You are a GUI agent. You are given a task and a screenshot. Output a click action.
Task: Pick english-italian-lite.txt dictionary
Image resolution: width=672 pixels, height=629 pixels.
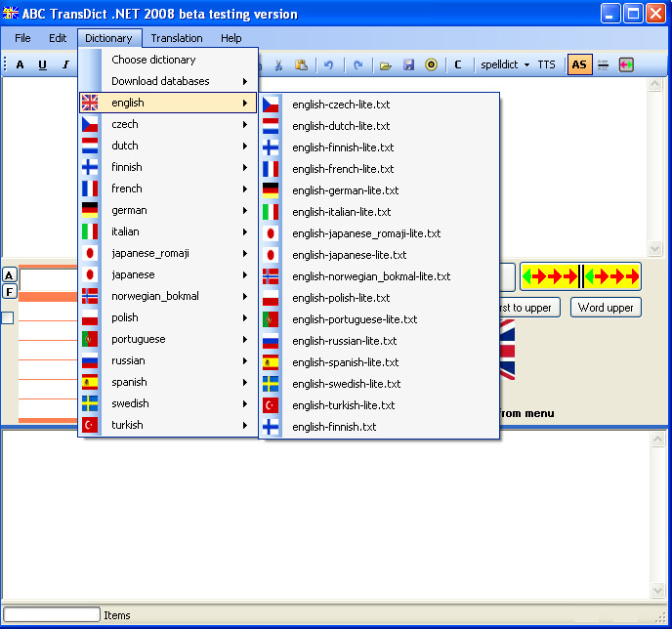379,212
